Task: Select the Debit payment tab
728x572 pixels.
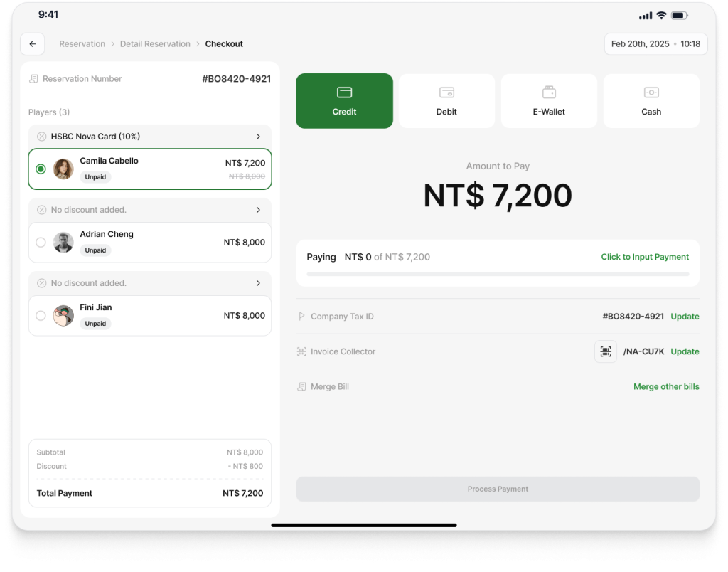Action: click(x=446, y=101)
